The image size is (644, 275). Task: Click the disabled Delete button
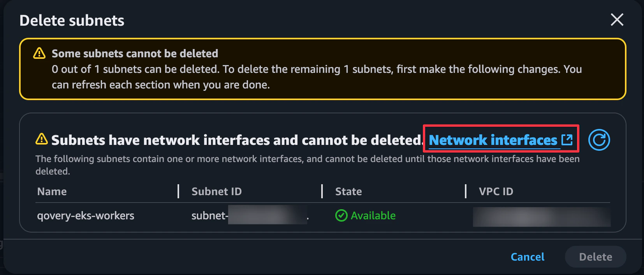pyautogui.click(x=595, y=257)
